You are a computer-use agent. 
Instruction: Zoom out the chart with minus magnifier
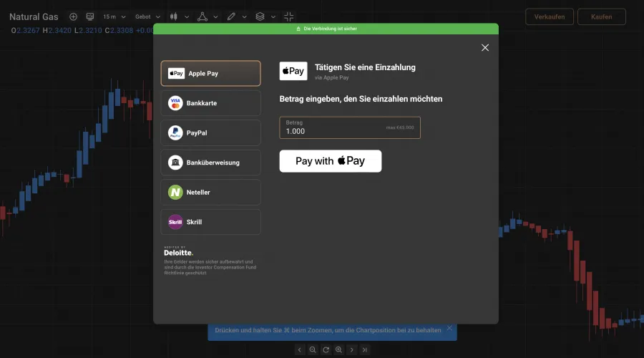click(313, 349)
